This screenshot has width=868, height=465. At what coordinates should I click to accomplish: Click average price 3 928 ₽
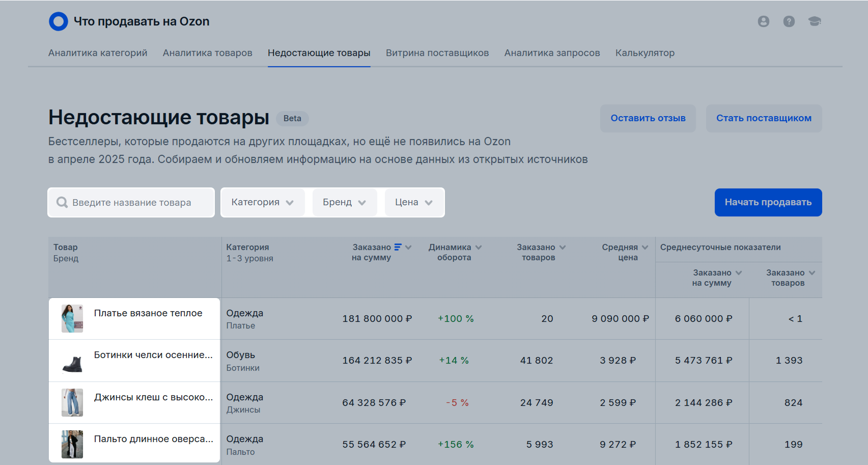pos(618,361)
